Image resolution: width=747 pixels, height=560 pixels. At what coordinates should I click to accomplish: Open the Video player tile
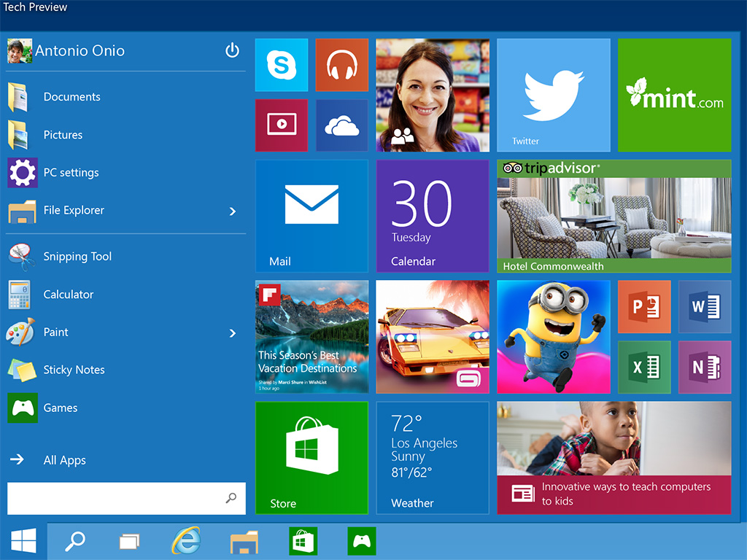pos(282,125)
